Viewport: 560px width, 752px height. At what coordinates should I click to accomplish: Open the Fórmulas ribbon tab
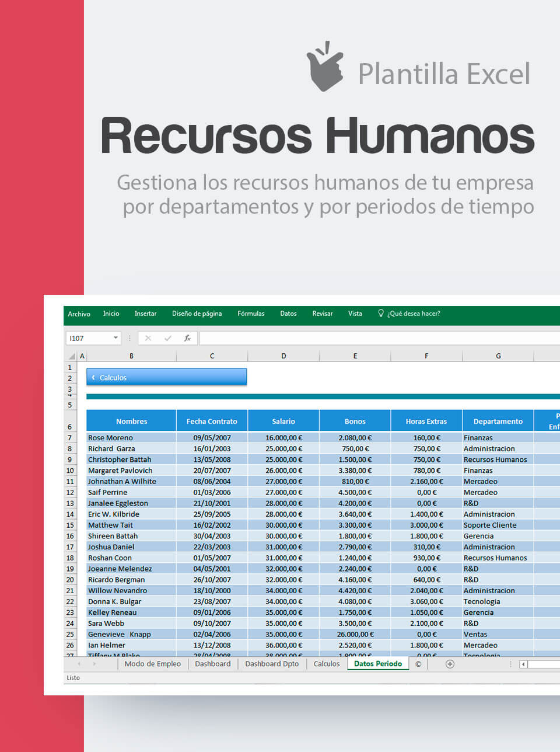click(x=251, y=314)
